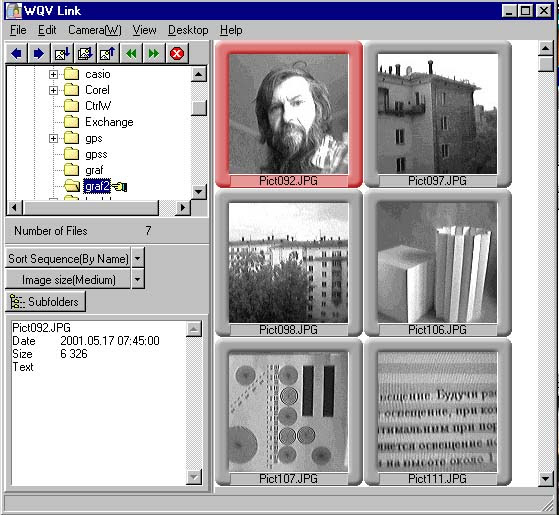This screenshot has height=515, width=559.
Task: Click the image upload arrow icon
Action: 108,54
